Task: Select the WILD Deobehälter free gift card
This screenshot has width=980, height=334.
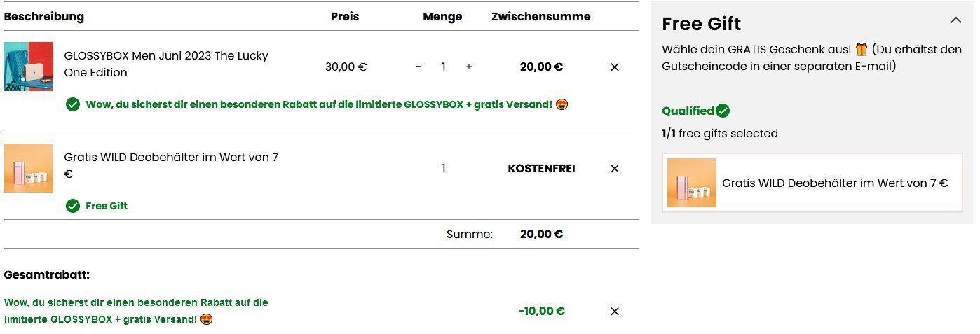Action: [x=812, y=183]
